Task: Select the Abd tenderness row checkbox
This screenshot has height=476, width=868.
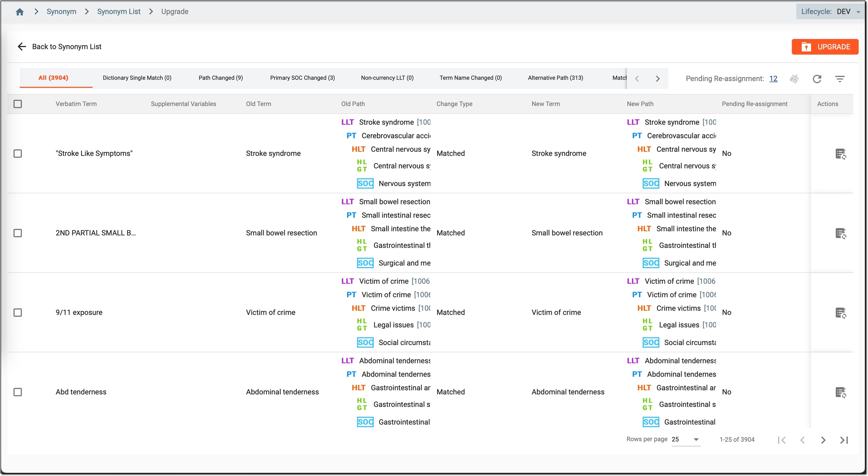Action: [18, 392]
